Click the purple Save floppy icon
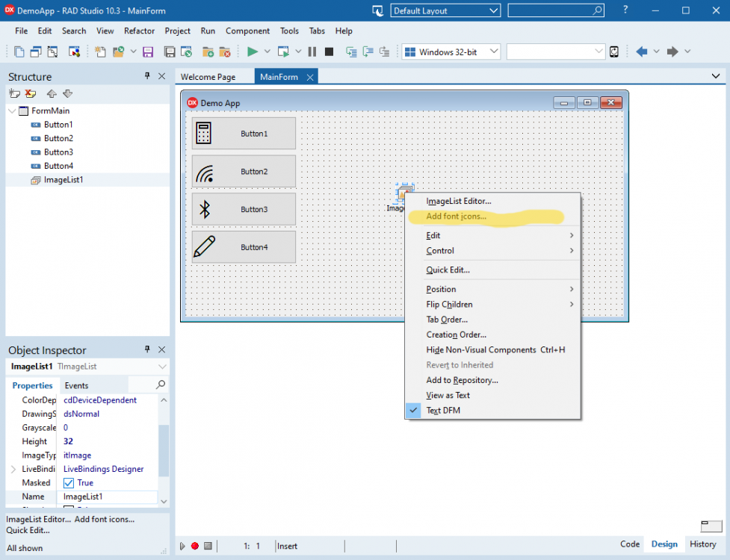Image resolution: width=730 pixels, height=560 pixels. tap(148, 52)
